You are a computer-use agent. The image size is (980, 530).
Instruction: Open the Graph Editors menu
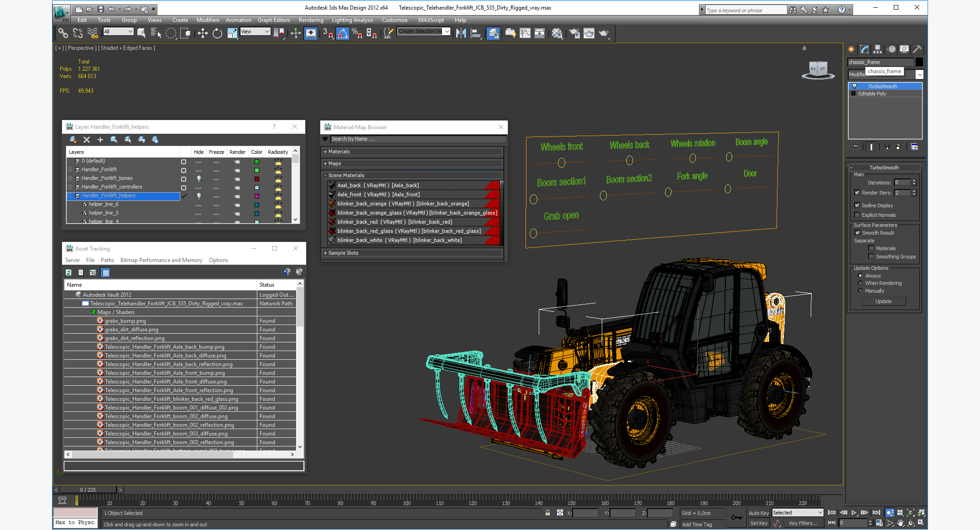(274, 20)
